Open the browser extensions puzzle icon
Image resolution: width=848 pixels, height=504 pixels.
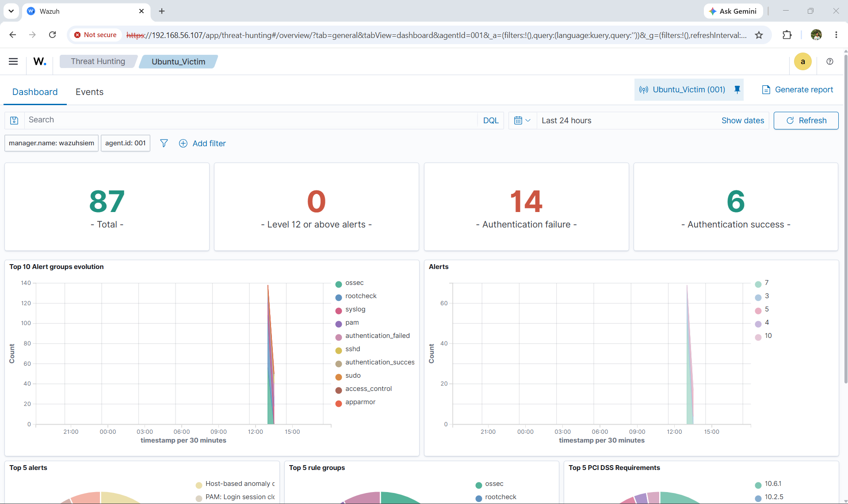coord(787,35)
